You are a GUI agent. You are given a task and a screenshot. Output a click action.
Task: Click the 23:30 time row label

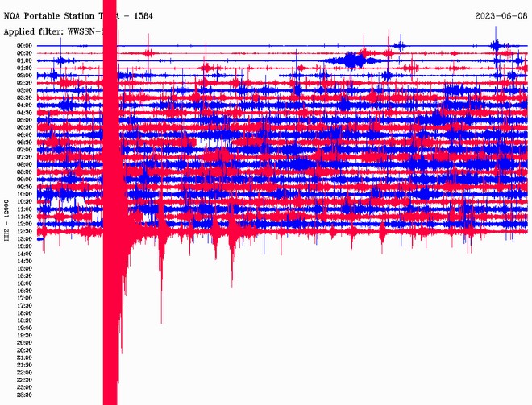24,395
